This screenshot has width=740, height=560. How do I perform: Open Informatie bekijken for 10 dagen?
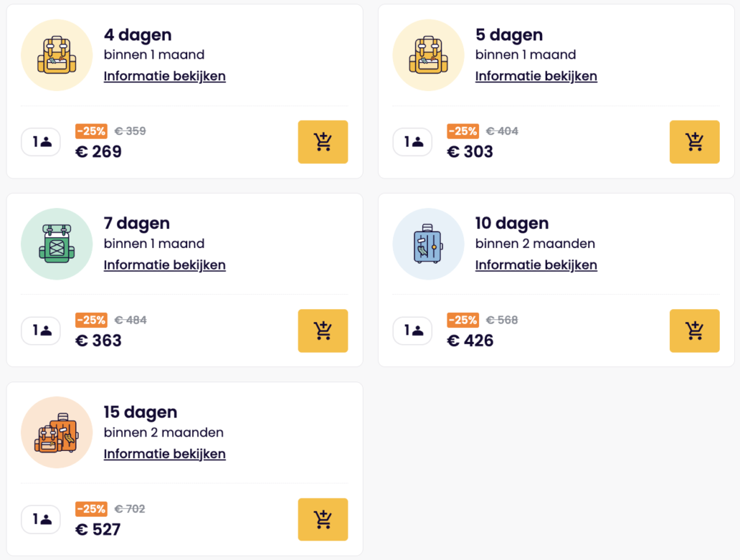pos(535,264)
